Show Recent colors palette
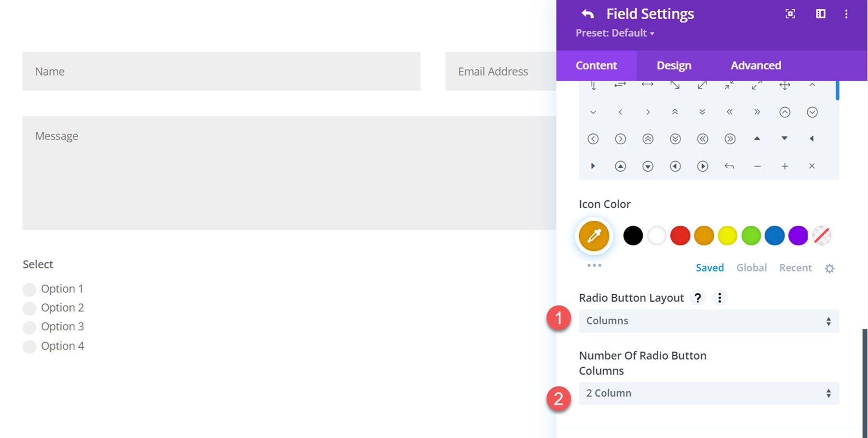The image size is (868, 438). (795, 268)
